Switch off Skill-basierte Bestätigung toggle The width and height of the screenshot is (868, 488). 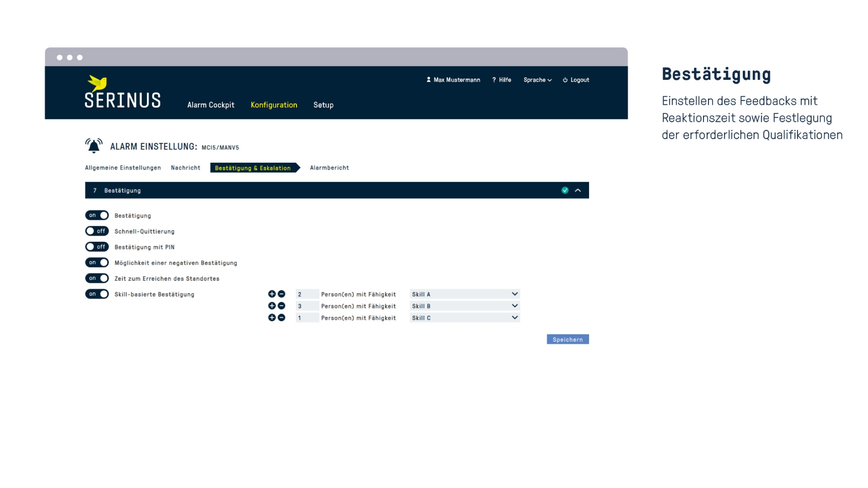tap(97, 294)
